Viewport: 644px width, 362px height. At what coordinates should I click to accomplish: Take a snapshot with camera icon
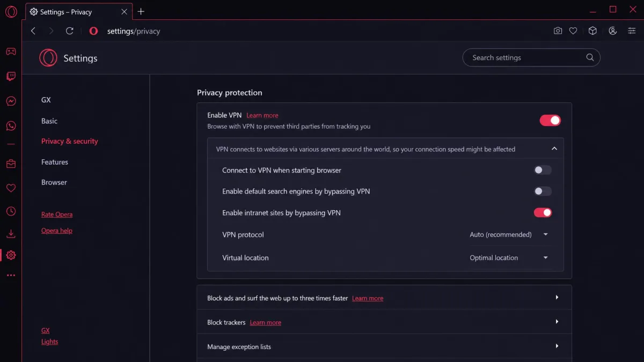point(558,31)
